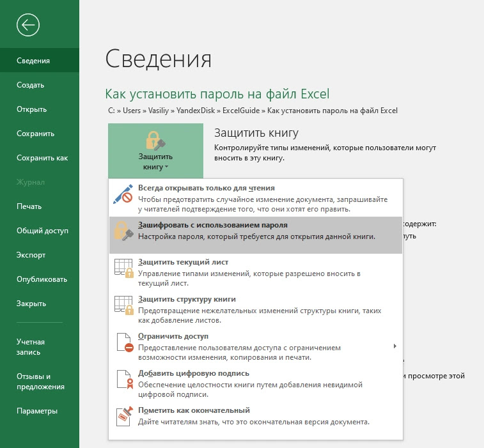Choose Опубликовать in the sidebar
The height and width of the screenshot is (448, 484).
[x=40, y=279]
